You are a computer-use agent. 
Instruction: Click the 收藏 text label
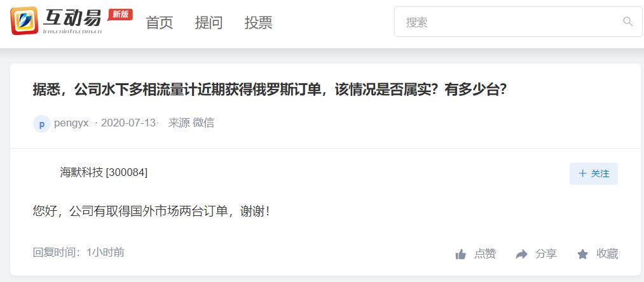tap(607, 254)
